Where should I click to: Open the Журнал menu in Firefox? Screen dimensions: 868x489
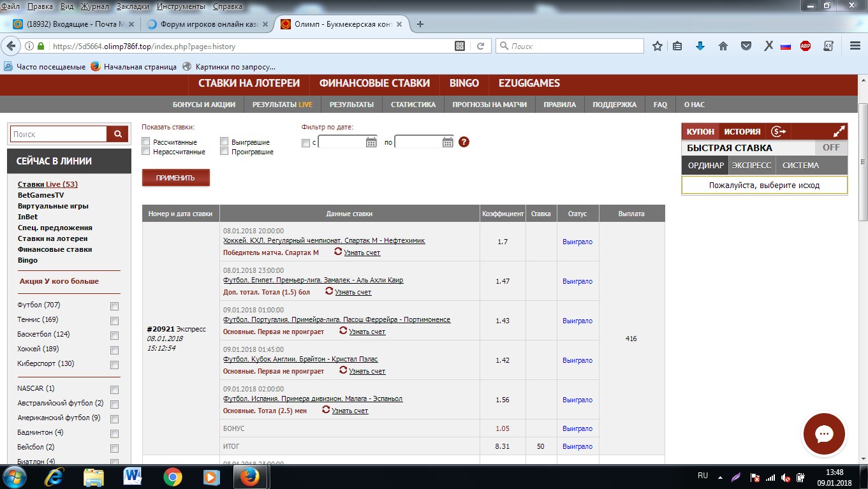click(94, 6)
